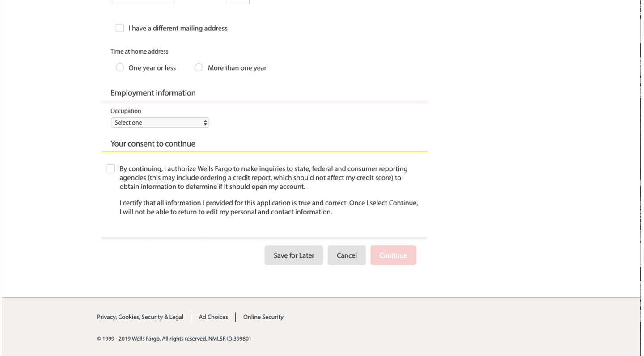Image resolution: width=644 pixels, height=356 pixels.
Task: Click the Save for Later button
Action: [294, 255]
